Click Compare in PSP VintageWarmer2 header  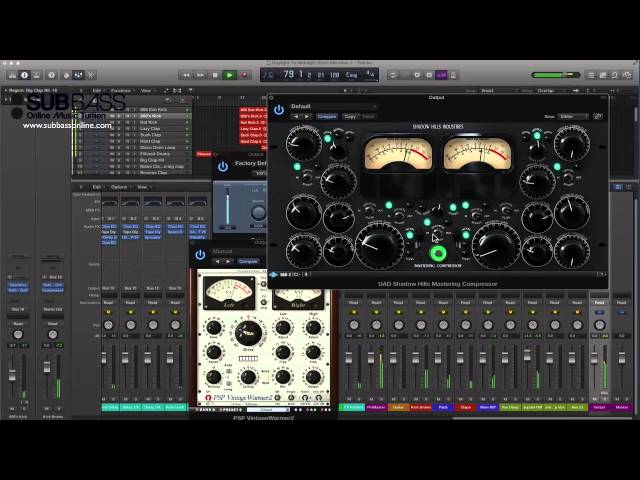coord(248,261)
